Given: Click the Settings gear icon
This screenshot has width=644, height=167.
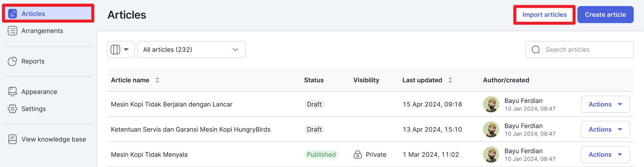Looking at the screenshot, I should point(12,109).
